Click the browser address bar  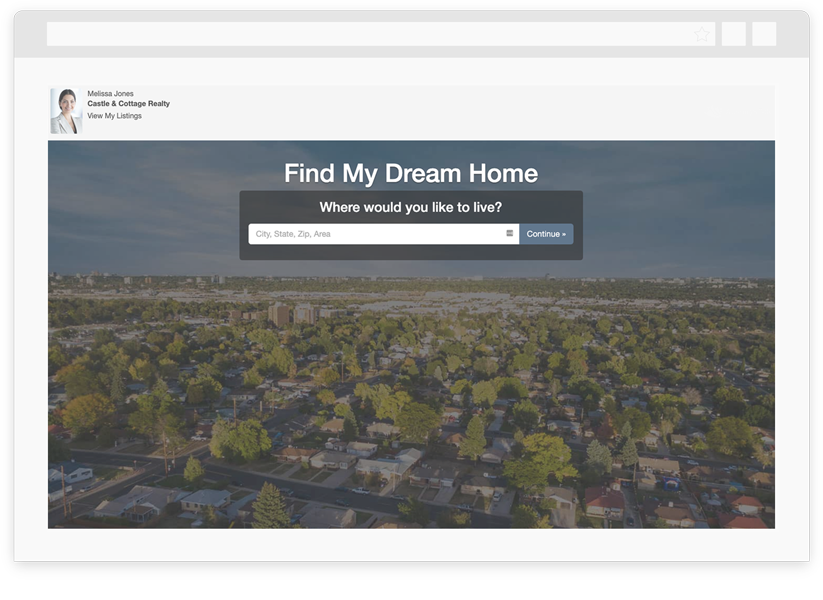381,34
